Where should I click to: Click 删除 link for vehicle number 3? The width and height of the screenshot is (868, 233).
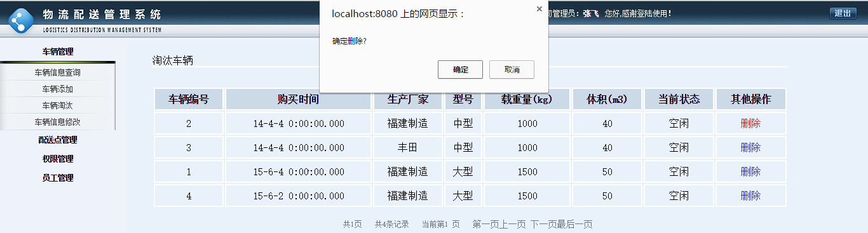point(750,147)
